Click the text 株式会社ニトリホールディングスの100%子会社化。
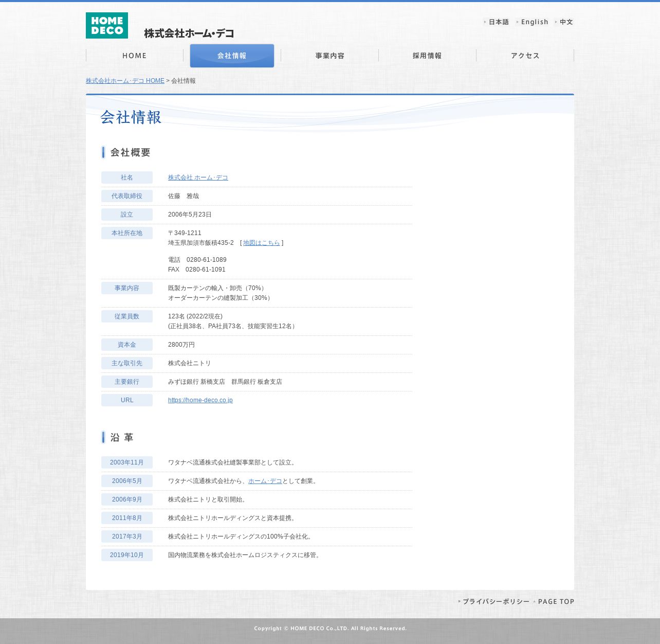Viewport: 660px width, 644px height. [241, 536]
